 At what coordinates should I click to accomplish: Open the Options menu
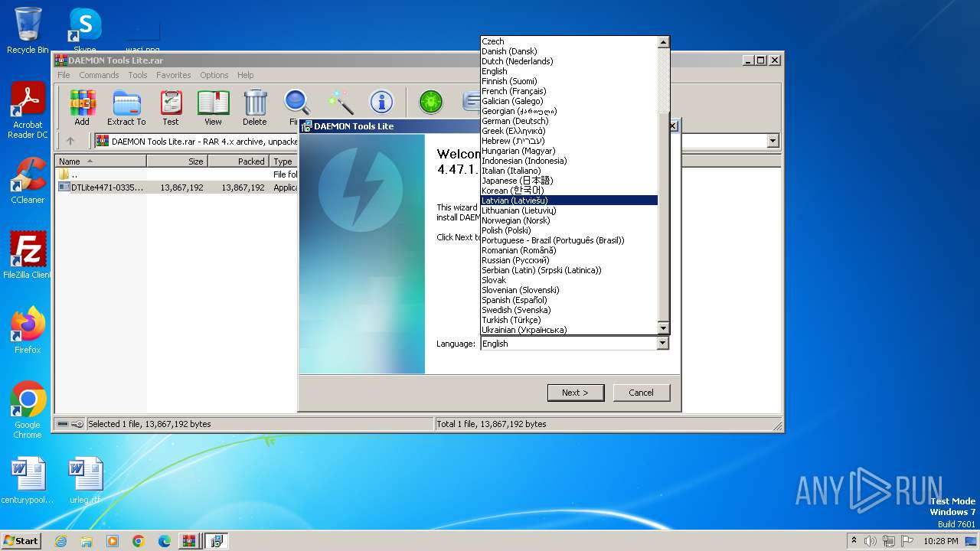click(214, 75)
